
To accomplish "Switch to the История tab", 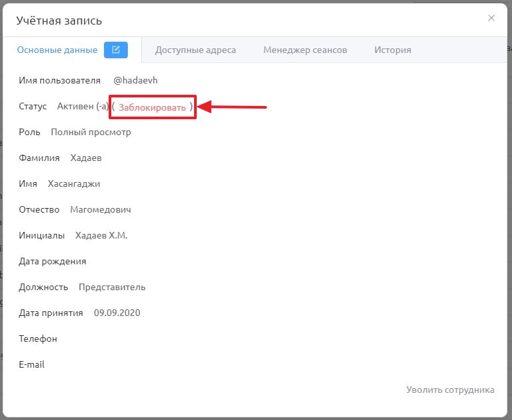I will click(393, 50).
